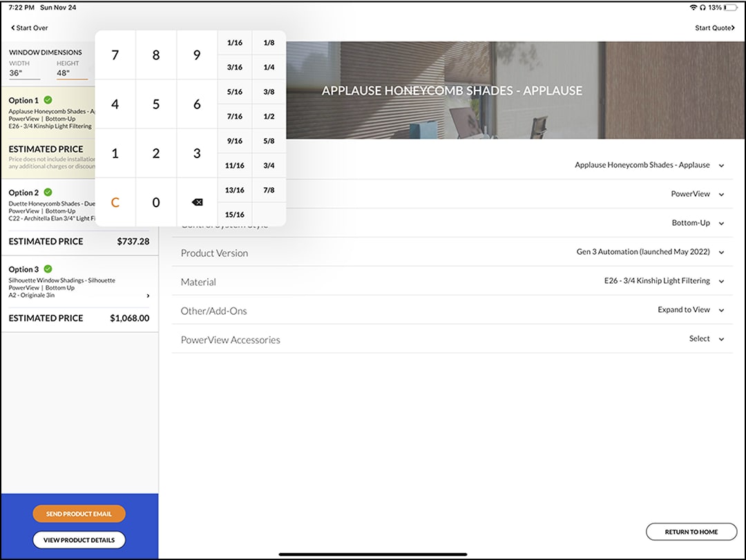The width and height of the screenshot is (746, 560).
Task: Select the 11/16 fraction
Action: click(x=235, y=165)
